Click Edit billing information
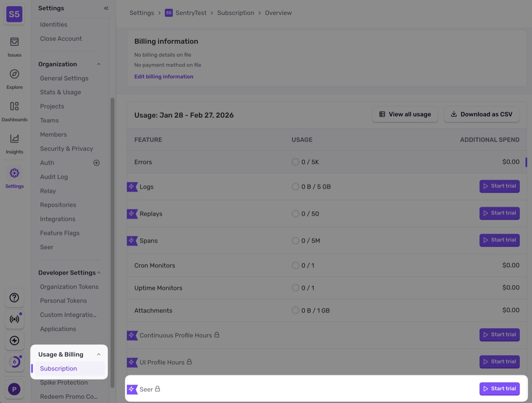Viewport: 532px width, 403px height. pyautogui.click(x=164, y=76)
